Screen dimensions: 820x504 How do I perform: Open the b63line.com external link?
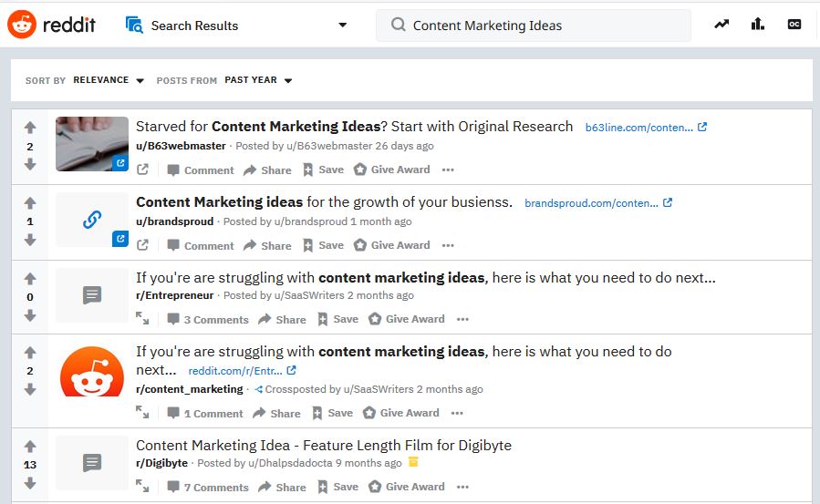(646, 128)
